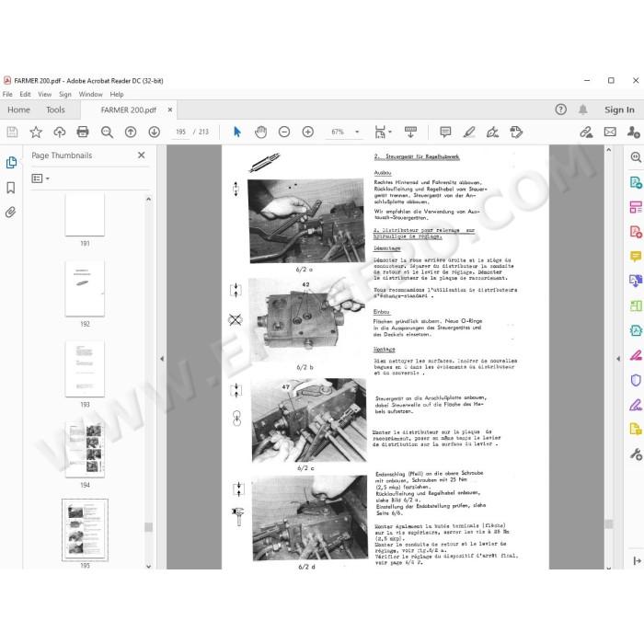Go to previous page arrow
Screen dimensions: 644x644
131,132
